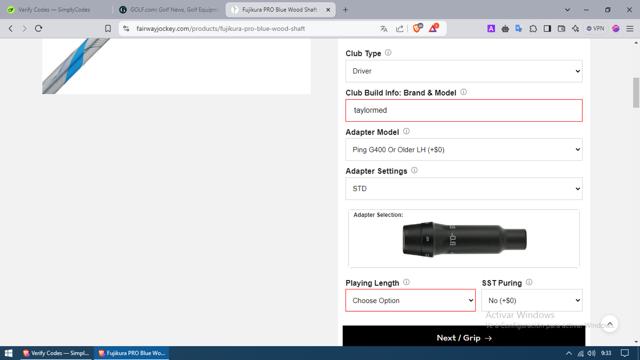Viewport: 640px width, 360px height.
Task: Open the purple A extension icon
Action: [x=491, y=29]
